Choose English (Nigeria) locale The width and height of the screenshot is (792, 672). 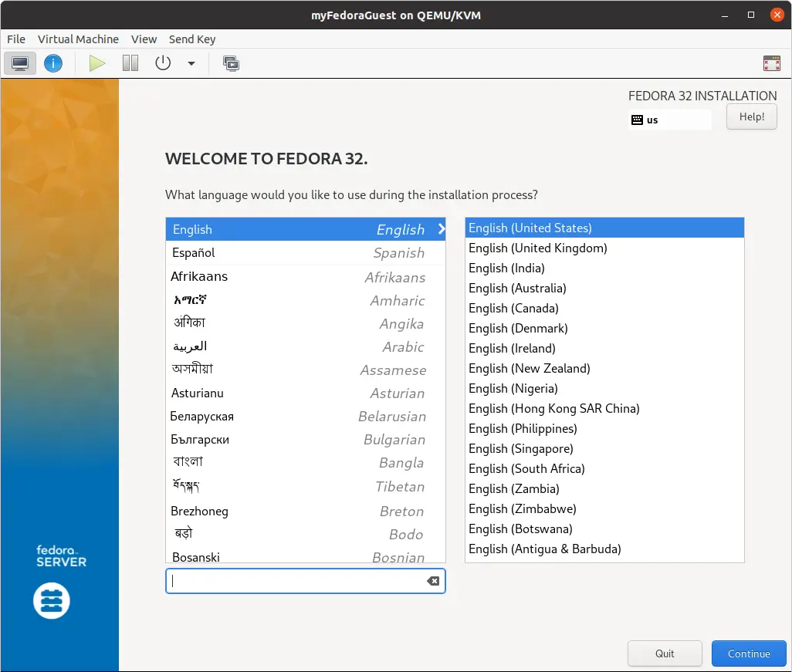604,388
